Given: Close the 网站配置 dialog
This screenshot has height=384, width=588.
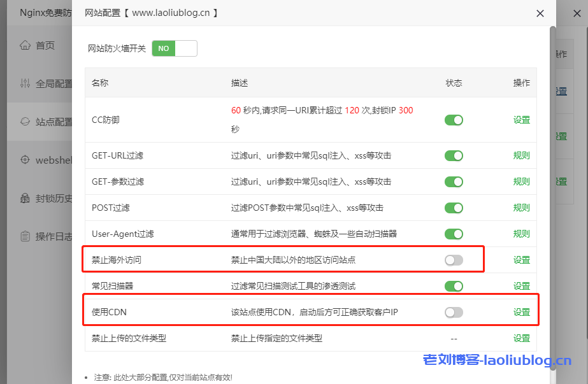Looking at the screenshot, I should tap(540, 13).
